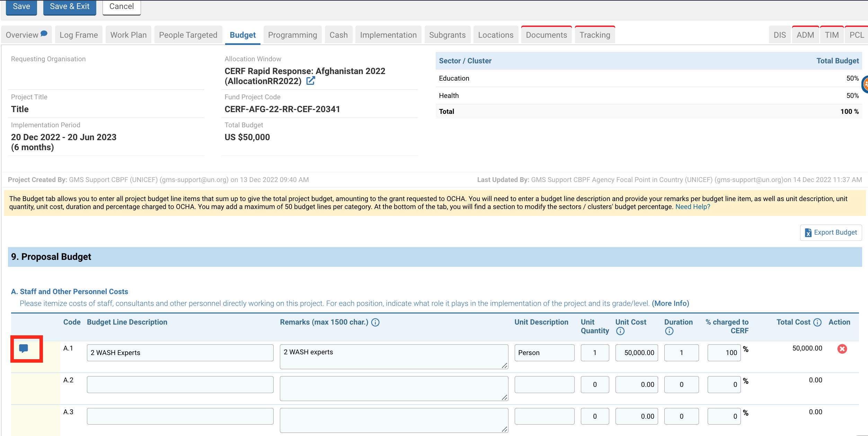868x436 pixels.
Task: Click the Save button
Action: pos(21,7)
